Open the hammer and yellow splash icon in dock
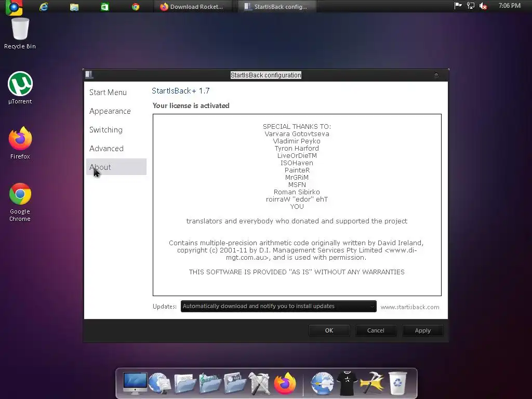 pyautogui.click(x=372, y=383)
